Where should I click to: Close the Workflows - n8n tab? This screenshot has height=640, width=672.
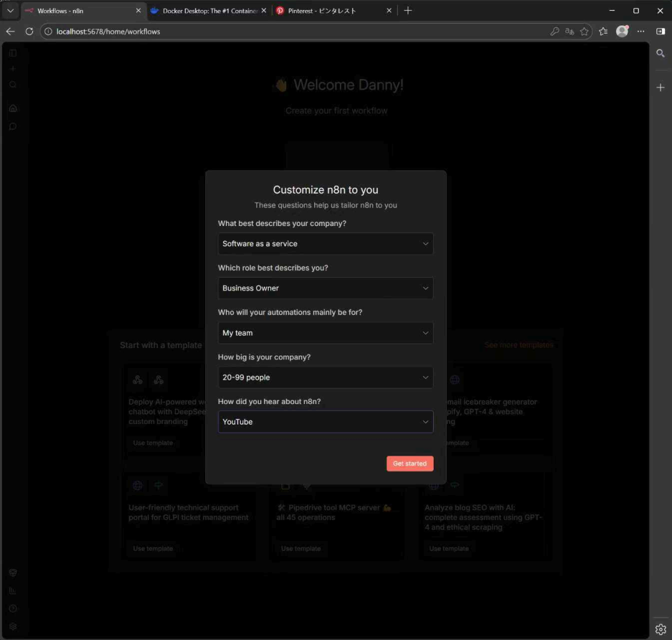[x=138, y=11]
